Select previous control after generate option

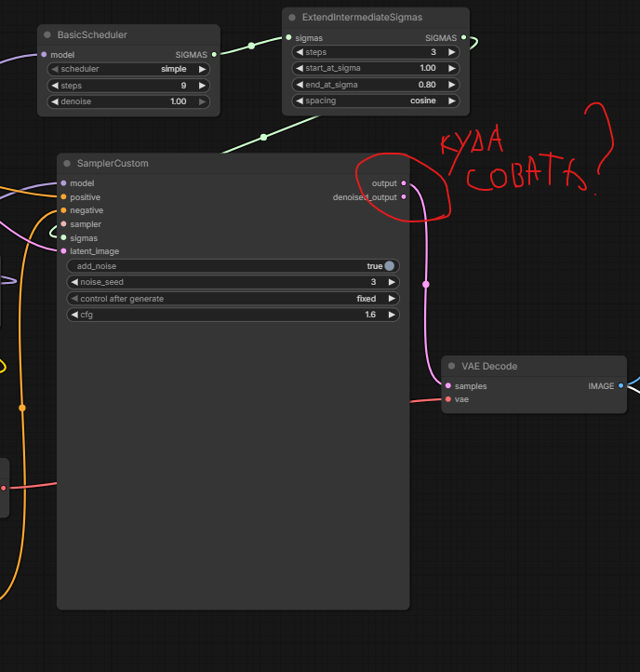click(74, 298)
